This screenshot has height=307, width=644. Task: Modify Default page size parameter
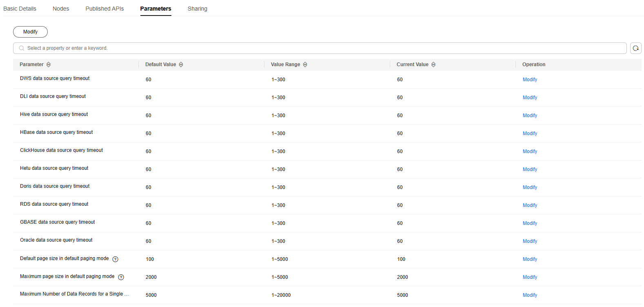point(530,259)
